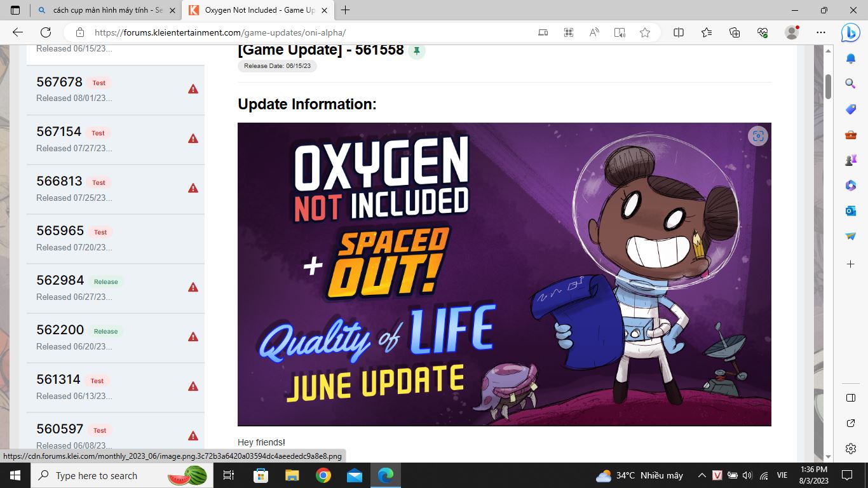Start visual search on the update banner image
This screenshot has width=868, height=488.
click(x=758, y=136)
